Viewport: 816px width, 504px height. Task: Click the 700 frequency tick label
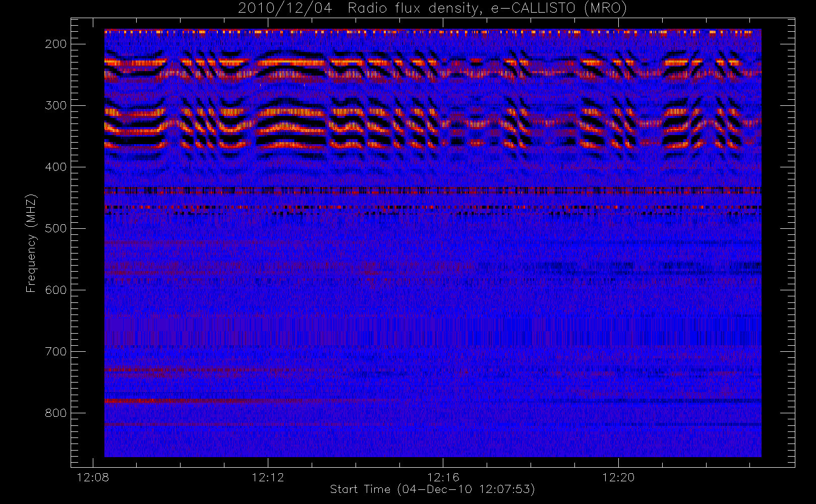point(55,351)
